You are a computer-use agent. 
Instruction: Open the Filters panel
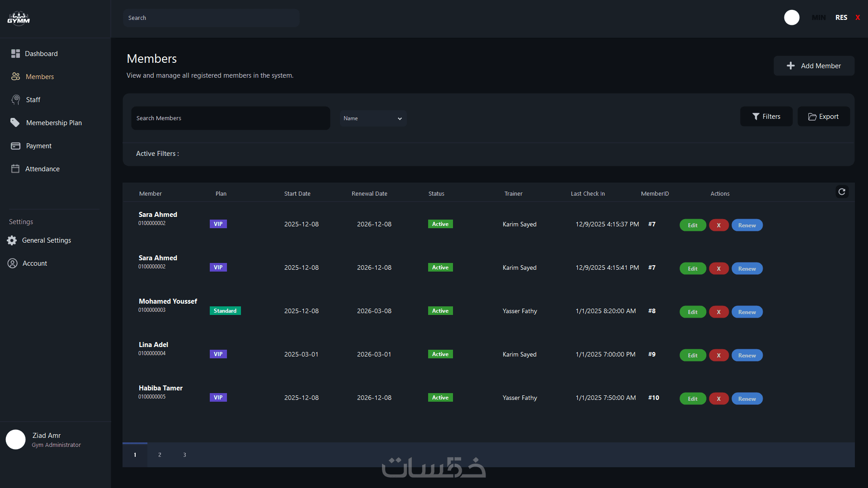point(766,117)
